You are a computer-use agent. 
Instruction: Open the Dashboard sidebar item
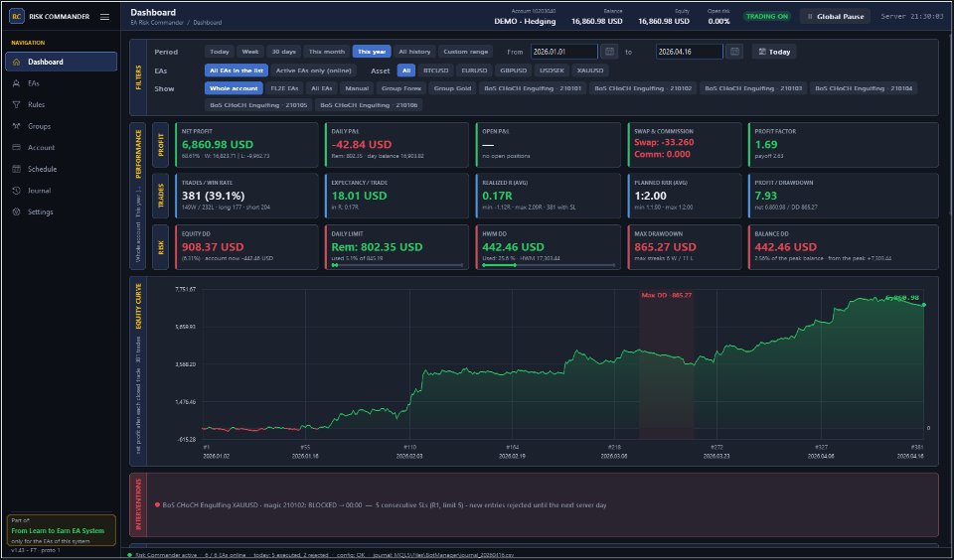click(x=61, y=62)
